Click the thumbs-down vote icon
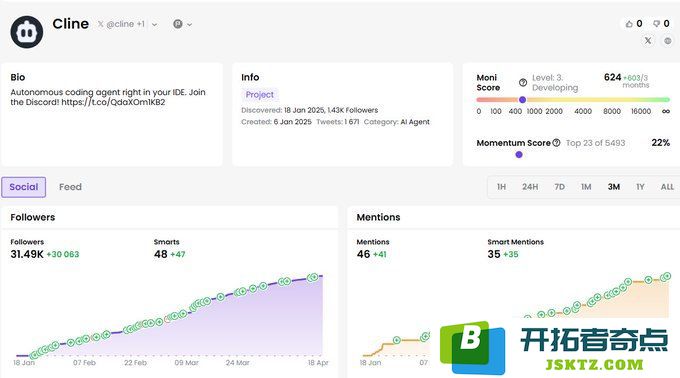Image resolution: width=680 pixels, height=378 pixels. (657, 24)
